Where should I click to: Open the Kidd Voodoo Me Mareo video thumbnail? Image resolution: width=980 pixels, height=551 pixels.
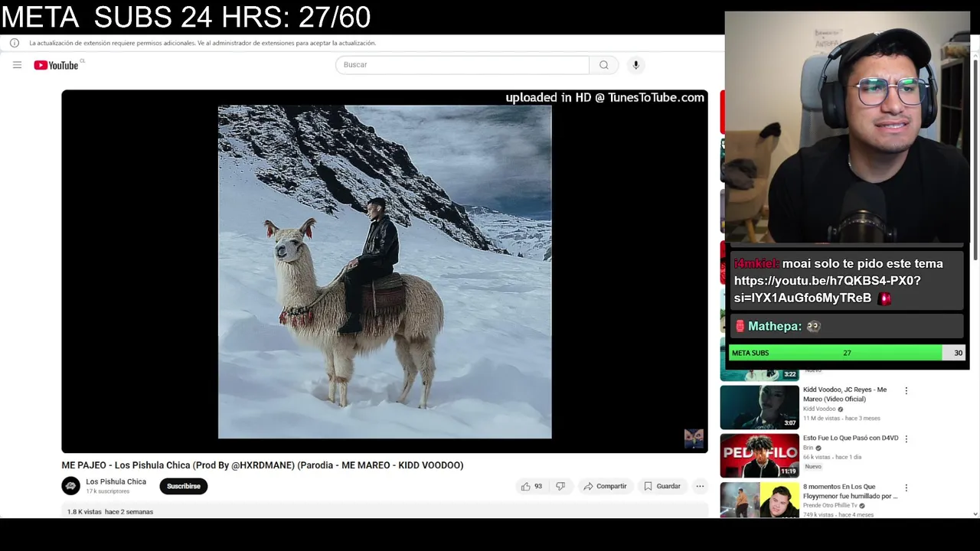click(759, 407)
